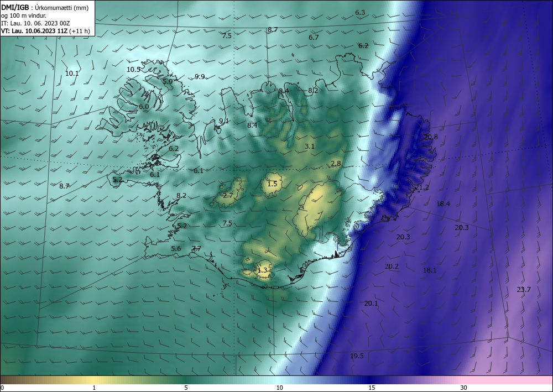Click the 6.0 value in the Westfjords
The image size is (553, 392).
click(x=144, y=107)
